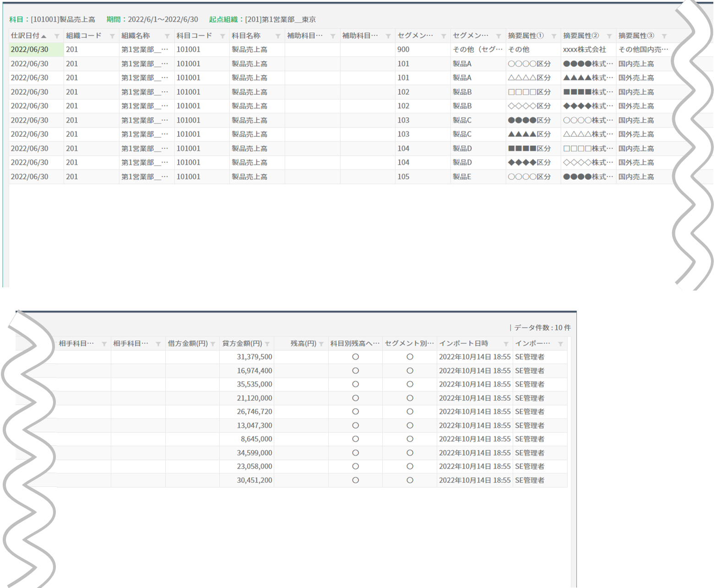Expand the 借方金額(円) filter dropdown
This screenshot has height=588, width=717.
point(213,344)
